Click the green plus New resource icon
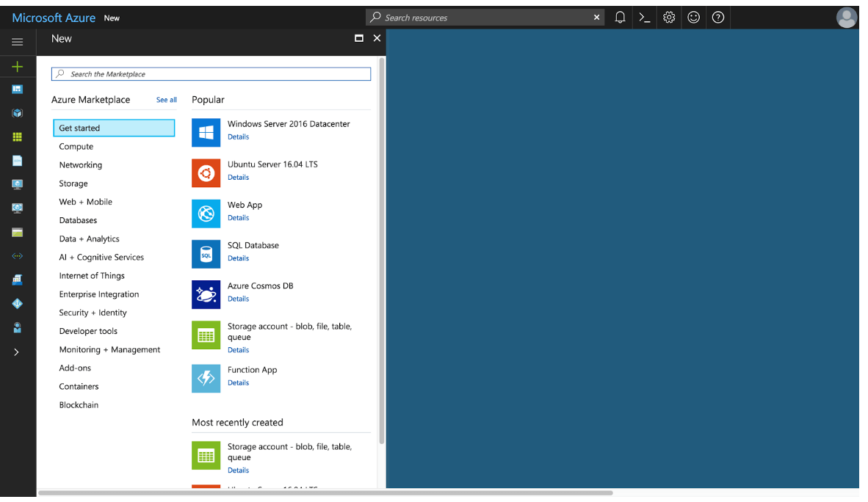Viewport: 868px width, 502px height. pos(17,66)
